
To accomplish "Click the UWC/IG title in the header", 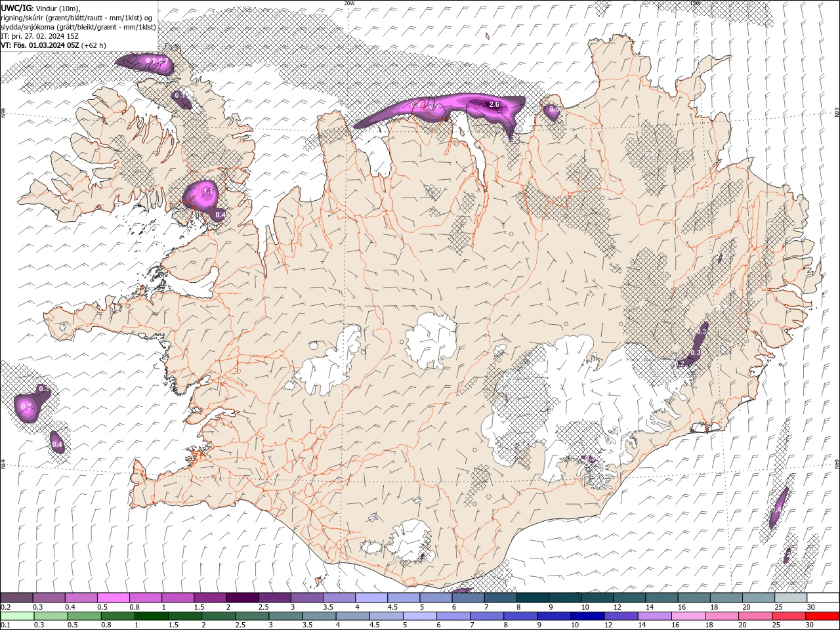I will tap(15, 8).
